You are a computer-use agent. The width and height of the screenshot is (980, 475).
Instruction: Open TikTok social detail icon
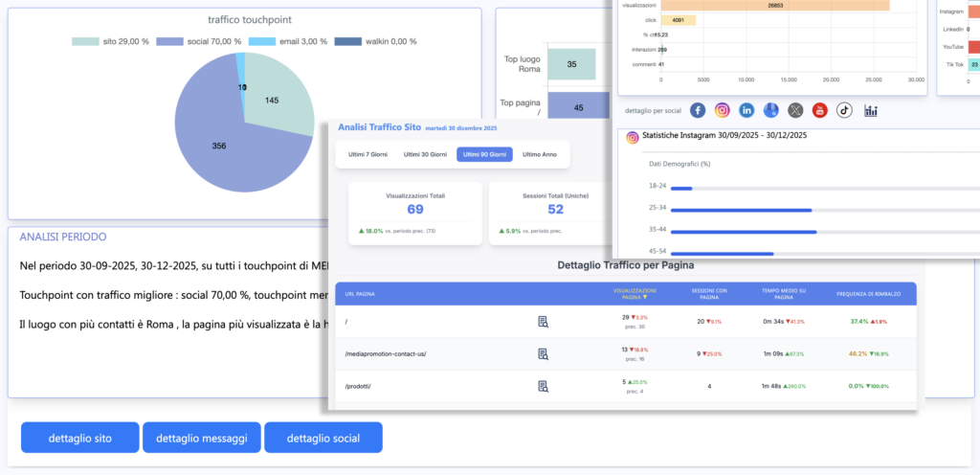(x=844, y=111)
